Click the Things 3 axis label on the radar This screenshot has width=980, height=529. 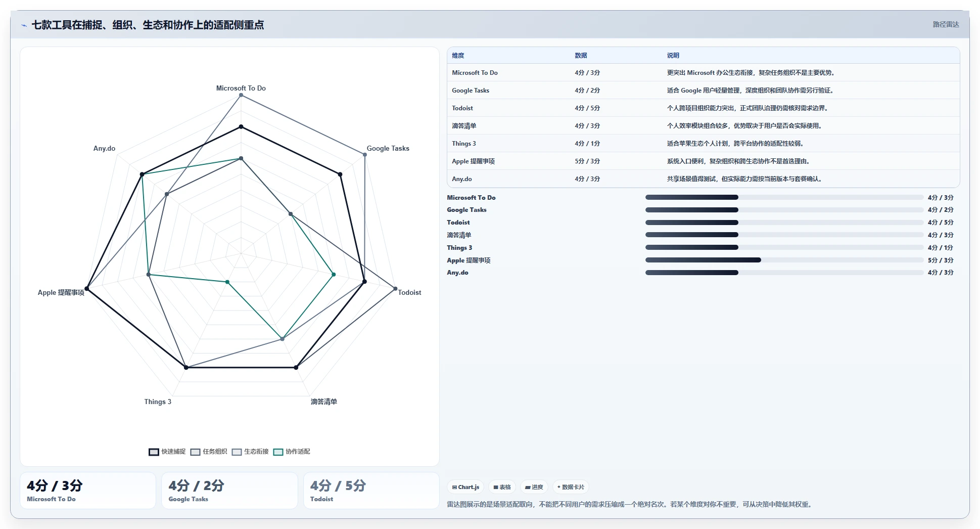(158, 402)
